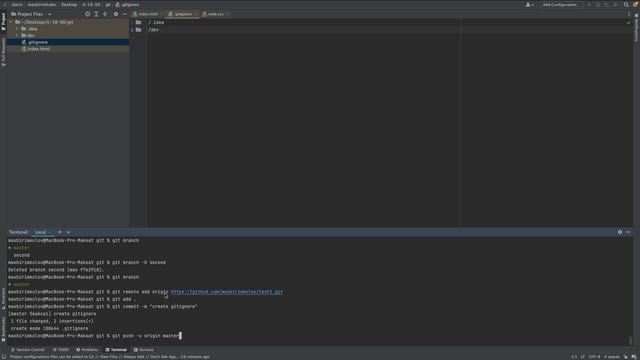
Task: Hide the terminal panel with minus icon
Action: 629,232
